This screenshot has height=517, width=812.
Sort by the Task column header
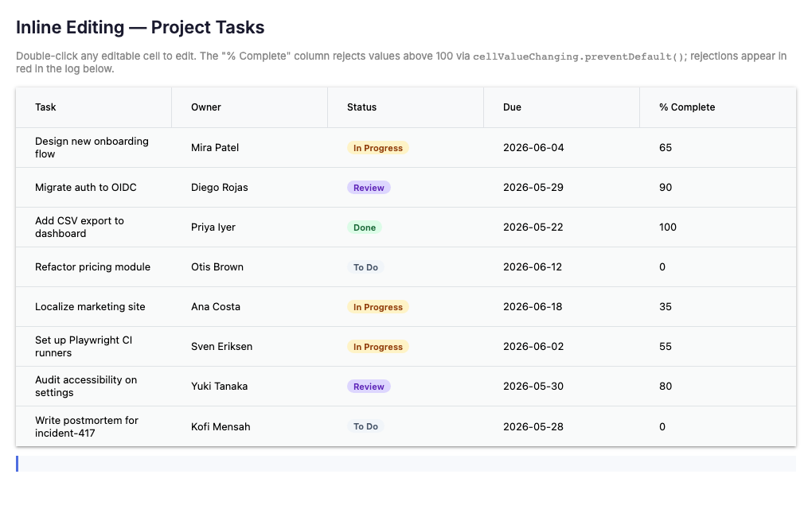click(x=94, y=107)
